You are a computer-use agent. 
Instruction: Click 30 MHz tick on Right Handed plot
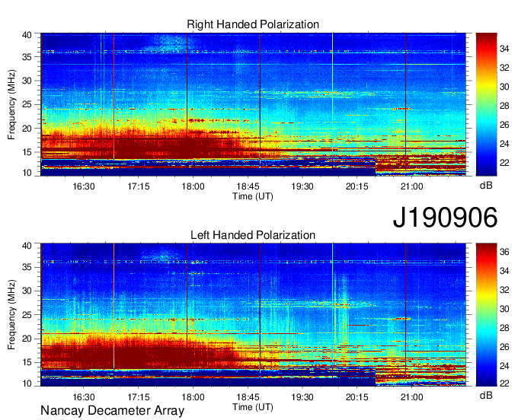[27, 81]
